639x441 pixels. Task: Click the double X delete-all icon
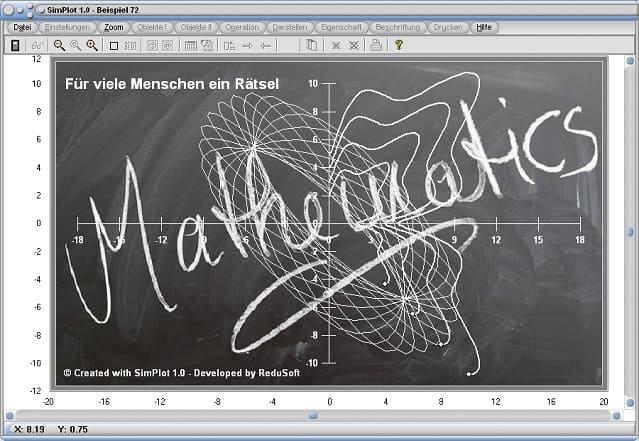coord(354,46)
